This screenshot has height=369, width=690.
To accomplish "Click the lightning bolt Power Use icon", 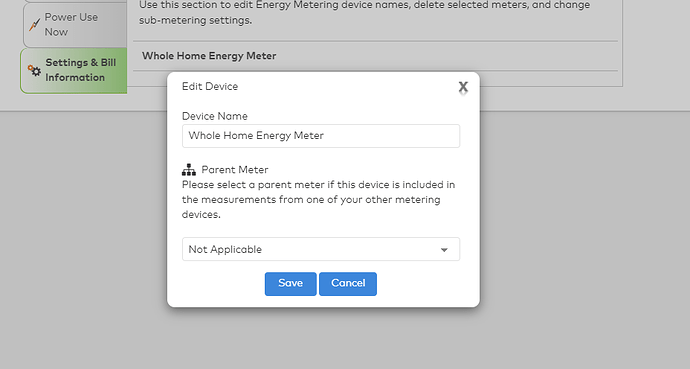I will [x=34, y=25].
